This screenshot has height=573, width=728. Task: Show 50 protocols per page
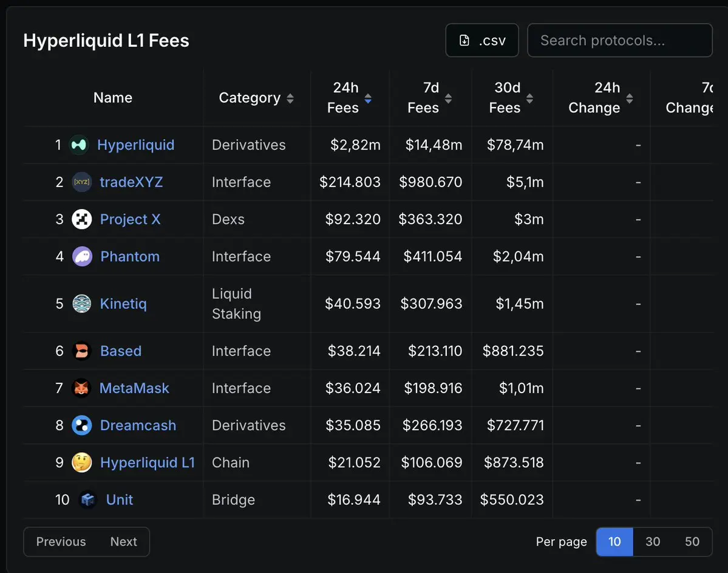(692, 541)
